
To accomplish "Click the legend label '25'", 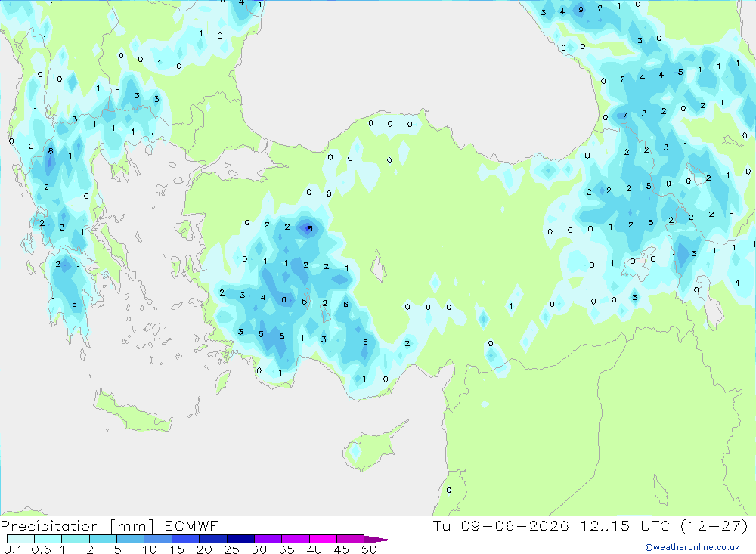I will (x=231, y=549).
